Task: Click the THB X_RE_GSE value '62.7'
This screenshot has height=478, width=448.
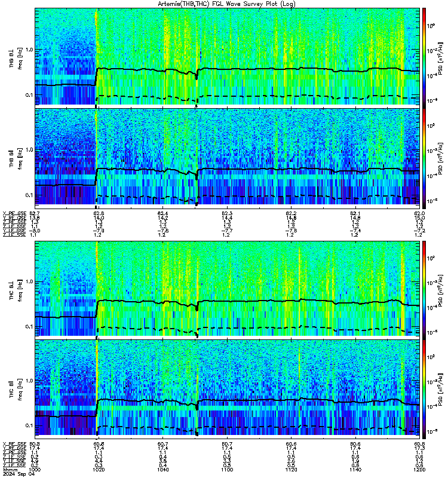Action: click(35, 213)
